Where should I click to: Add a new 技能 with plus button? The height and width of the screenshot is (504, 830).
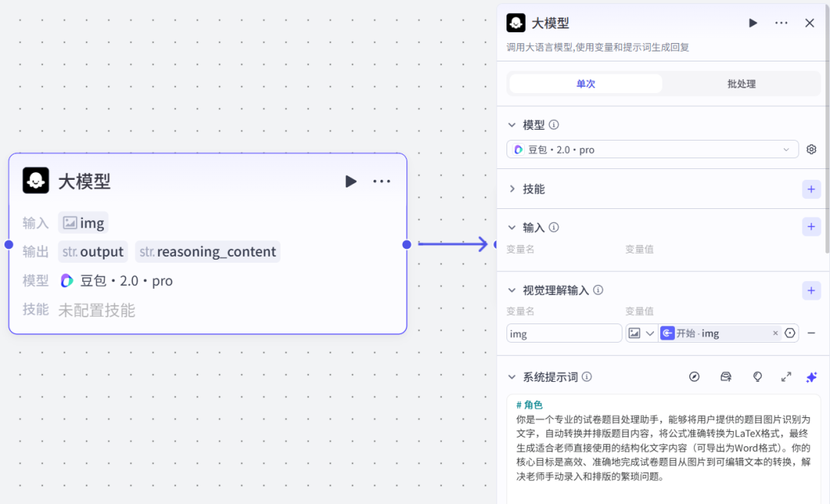click(x=811, y=189)
